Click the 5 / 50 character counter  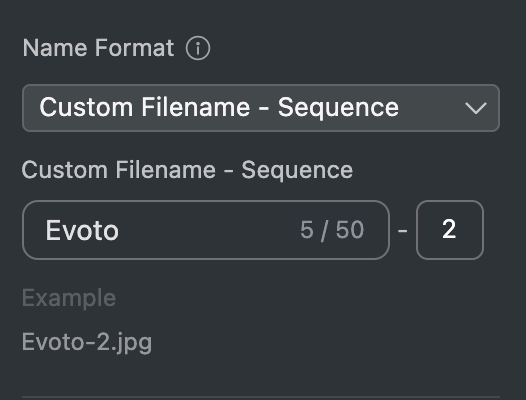tap(332, 230)
